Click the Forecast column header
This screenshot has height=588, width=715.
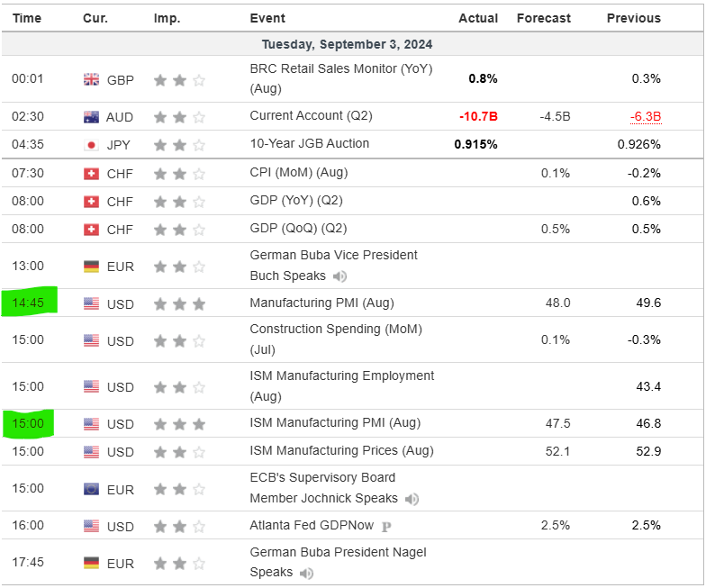click(543, 18)
